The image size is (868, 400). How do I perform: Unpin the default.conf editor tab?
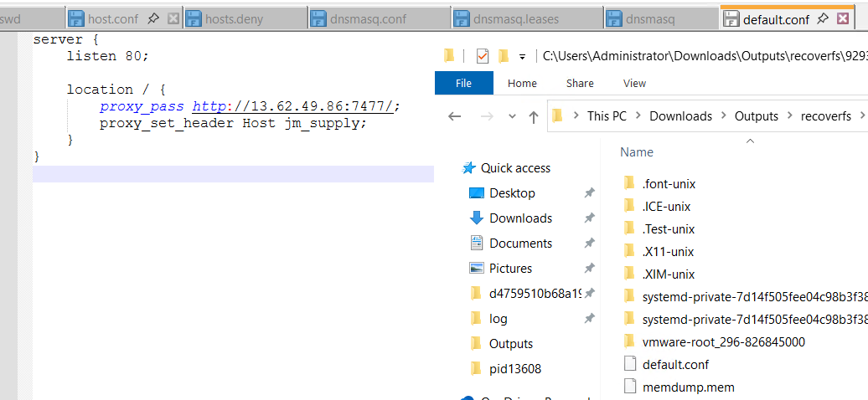point(823,18)
